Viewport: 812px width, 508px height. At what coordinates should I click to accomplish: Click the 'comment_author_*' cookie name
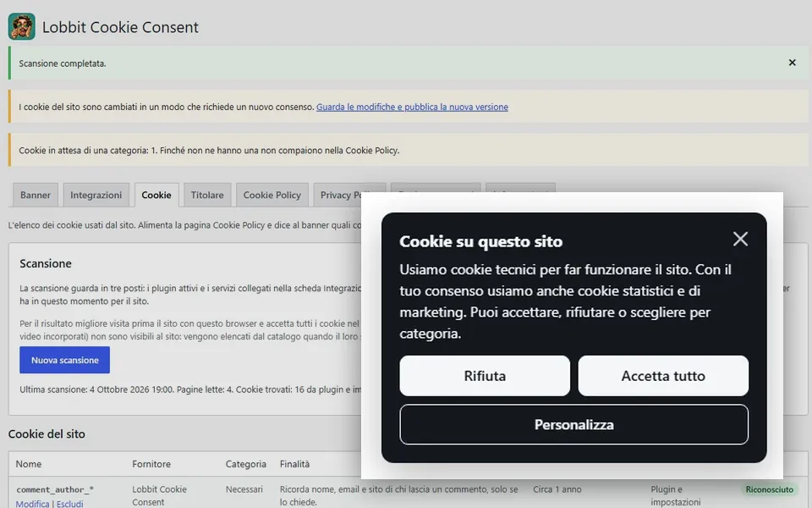[55, 489]
